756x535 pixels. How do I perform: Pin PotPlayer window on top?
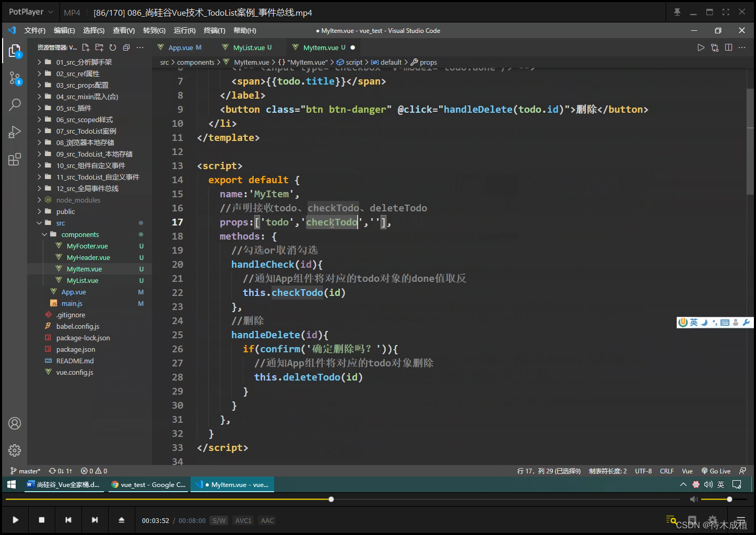(x=677, y=12)
